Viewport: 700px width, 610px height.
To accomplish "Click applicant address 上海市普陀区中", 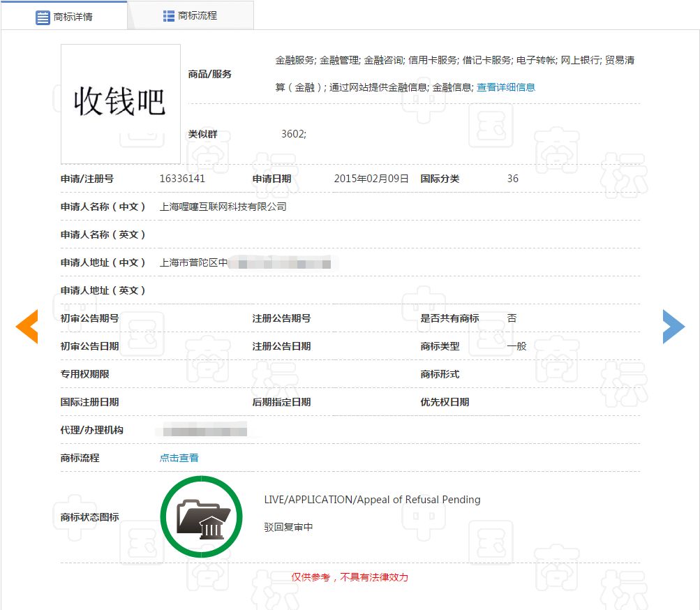I will (x=194, y=262).
